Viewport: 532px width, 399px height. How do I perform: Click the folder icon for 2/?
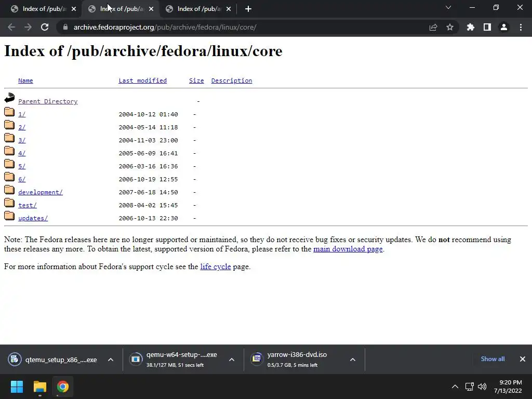[9, 125]
